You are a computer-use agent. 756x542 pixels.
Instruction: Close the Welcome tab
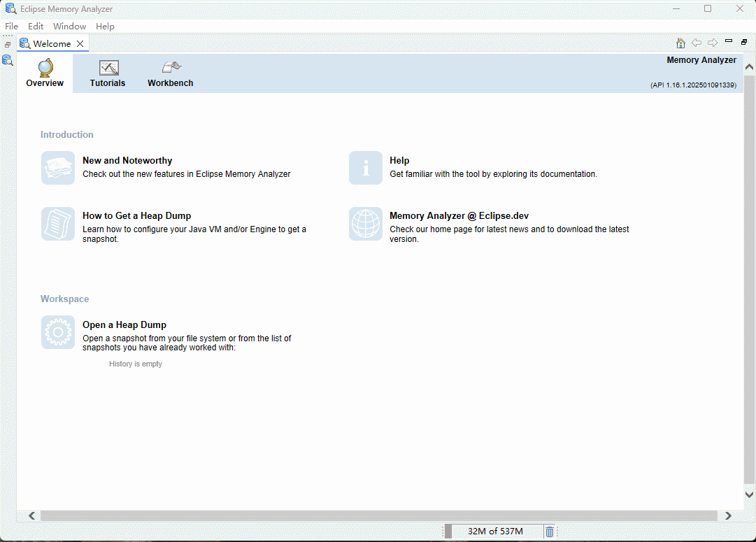pos(80,43)
